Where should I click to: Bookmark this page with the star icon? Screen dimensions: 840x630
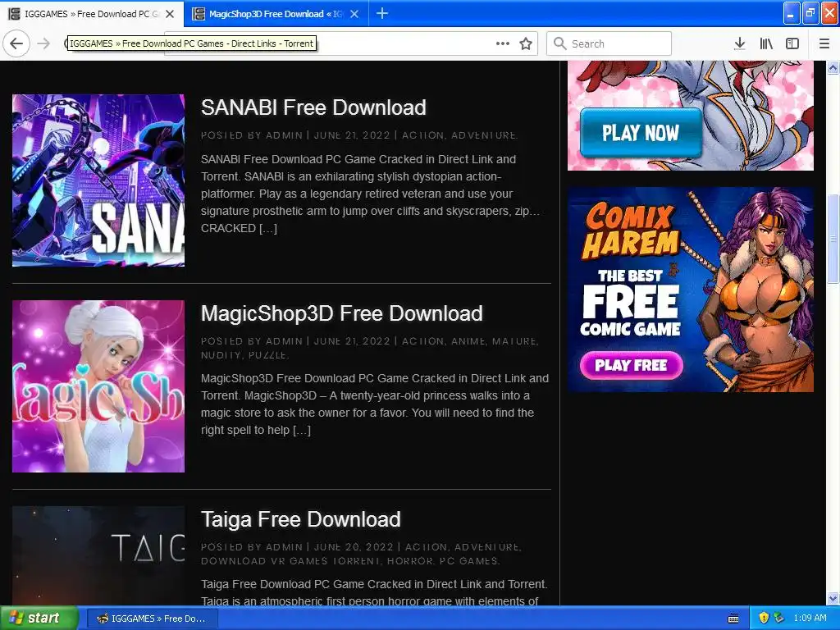(526, 43)
